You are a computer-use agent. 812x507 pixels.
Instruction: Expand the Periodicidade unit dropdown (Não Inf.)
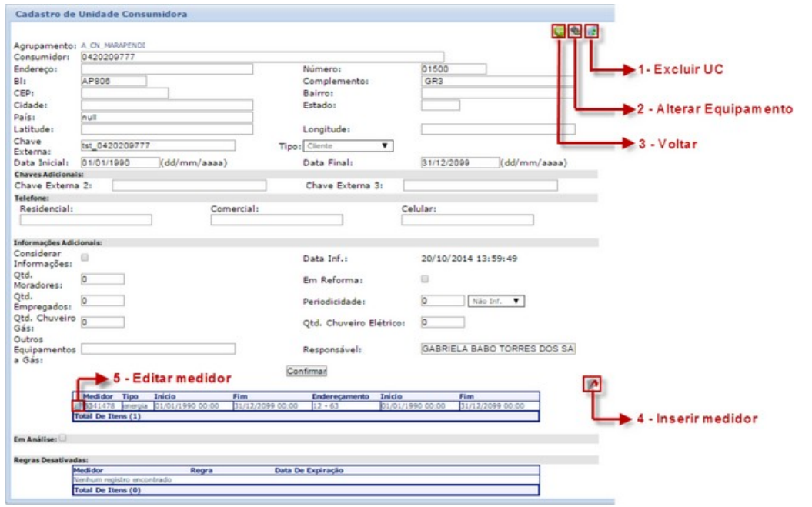495,301
